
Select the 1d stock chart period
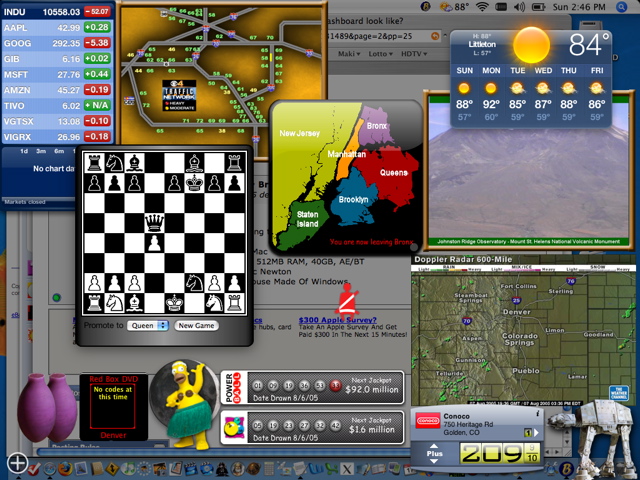point(24,151)
